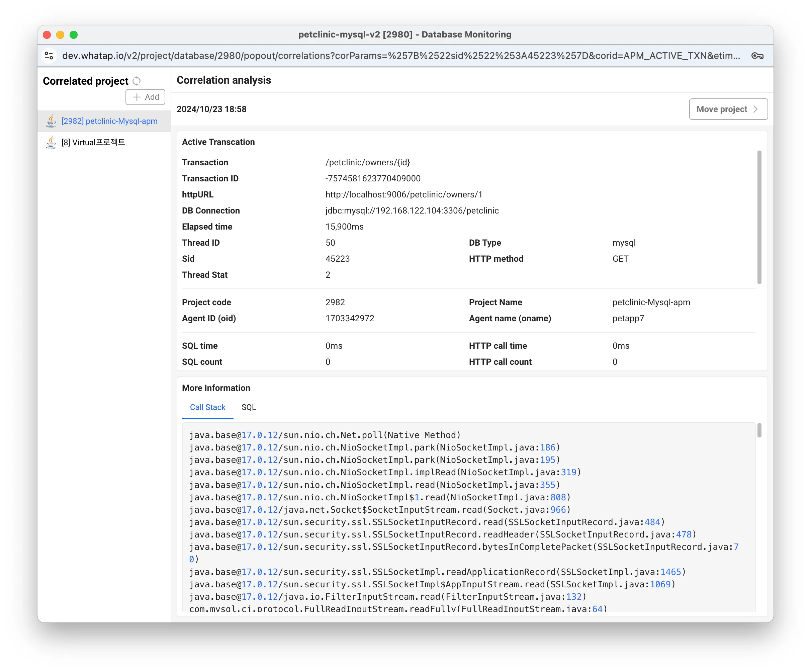The height and width of the screenshot is (672, 811).
Task: Click the site settings icon in address bar
Action: (49, 56)
